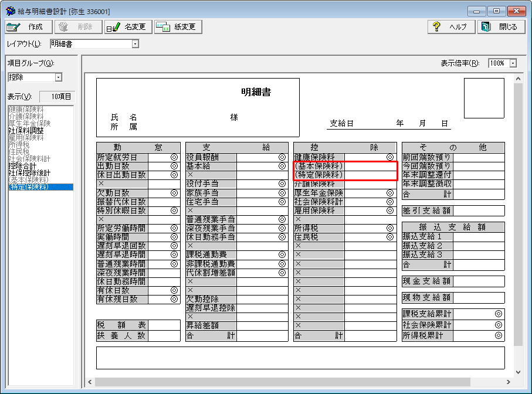Image resolution: width=532 pixels, height=394 pixels.
Task: Choose (基本保険料) in the left item list
Action: point(28,180)
